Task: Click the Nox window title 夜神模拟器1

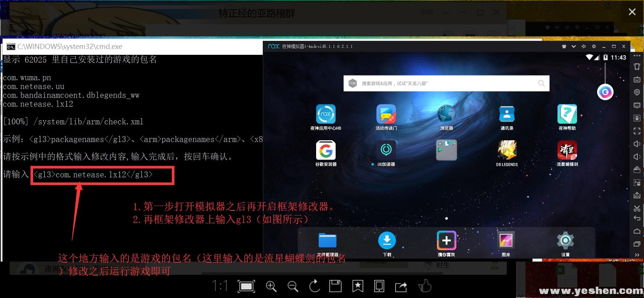Action: [x=317, y=46]
